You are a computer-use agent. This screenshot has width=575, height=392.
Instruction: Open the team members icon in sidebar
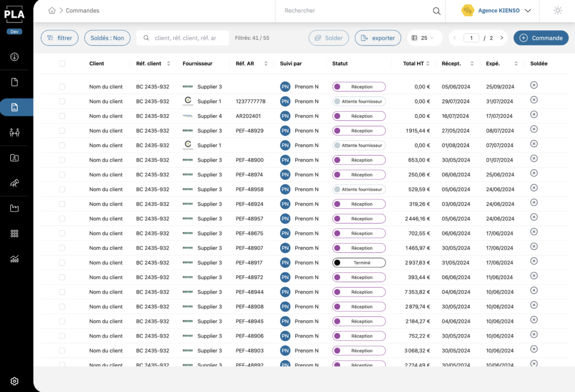(x=14, y=133)
